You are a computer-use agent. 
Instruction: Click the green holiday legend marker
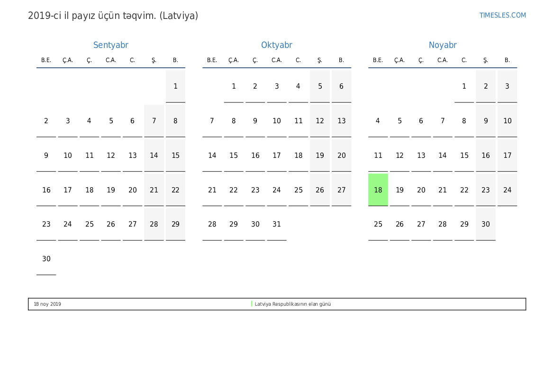(252, 304)
